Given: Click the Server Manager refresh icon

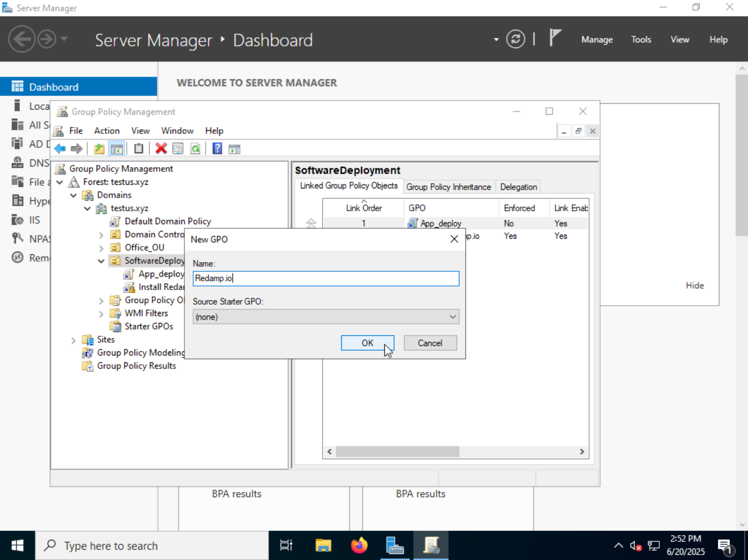Looking at the screenshot, I should pos(515,39).
